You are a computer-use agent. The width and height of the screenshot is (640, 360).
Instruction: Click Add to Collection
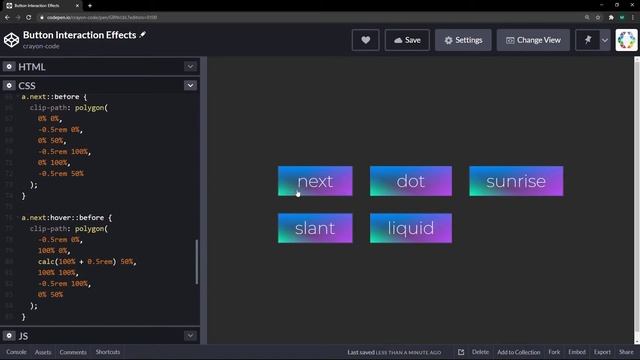click(518, 352)
